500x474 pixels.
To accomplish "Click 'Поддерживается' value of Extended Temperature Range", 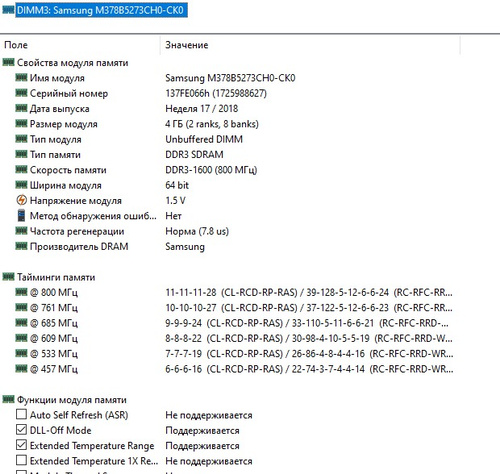I will tap(202, 446).
